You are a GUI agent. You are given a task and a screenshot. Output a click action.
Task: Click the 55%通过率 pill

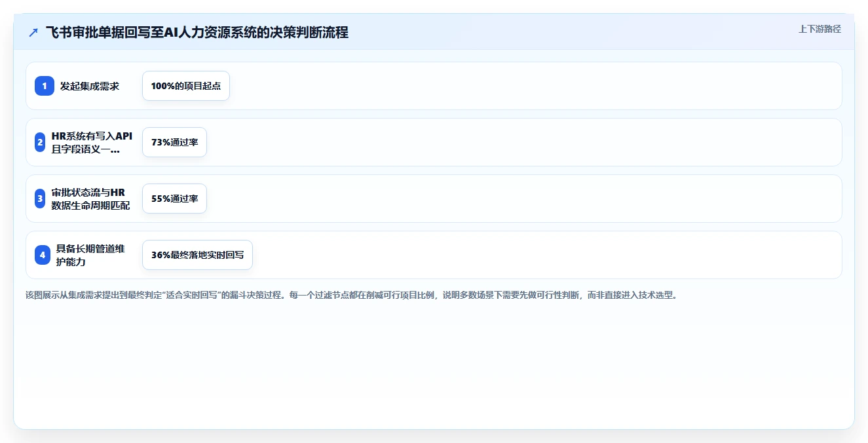pos(174,199)
